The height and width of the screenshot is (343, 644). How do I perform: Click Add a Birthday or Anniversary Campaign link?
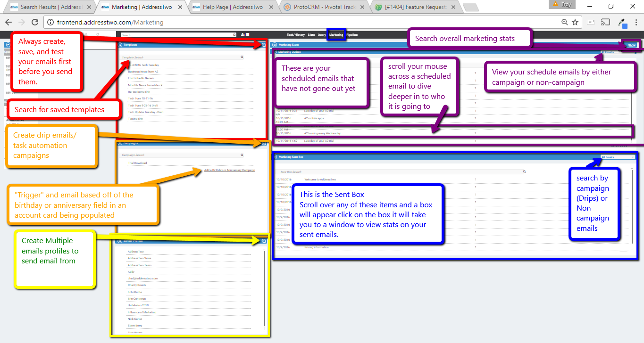[229, 170]
